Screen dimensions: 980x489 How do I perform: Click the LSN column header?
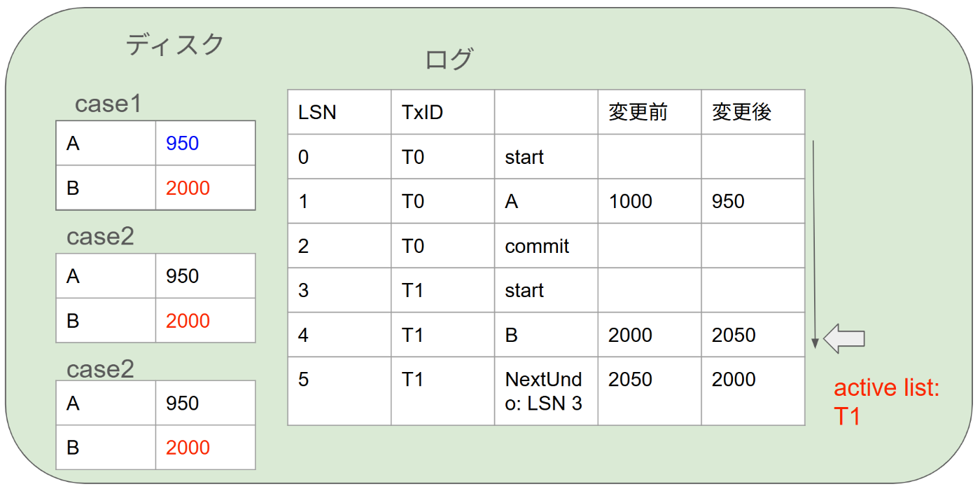(x=317, y=112)
